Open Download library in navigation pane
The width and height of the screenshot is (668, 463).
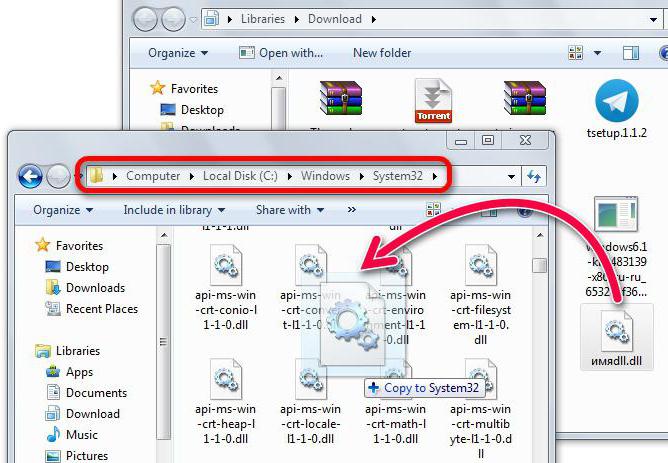(x=83, y=414)
